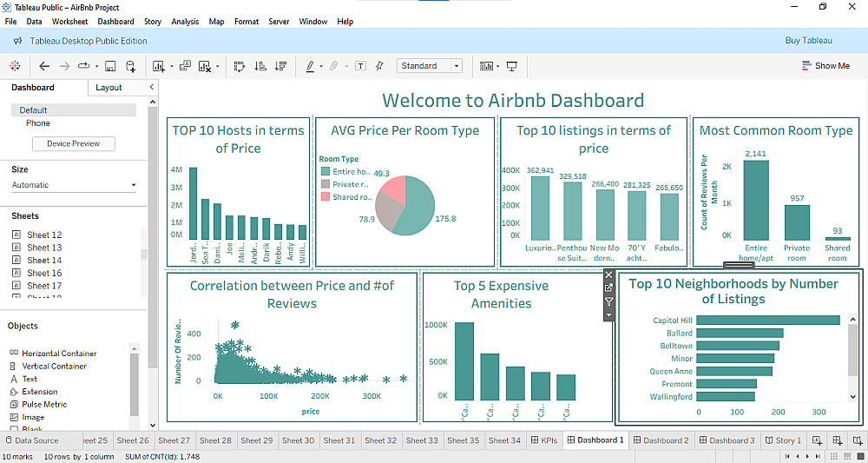
Task: Open the KPIs tab
Action: pos(544,440)
